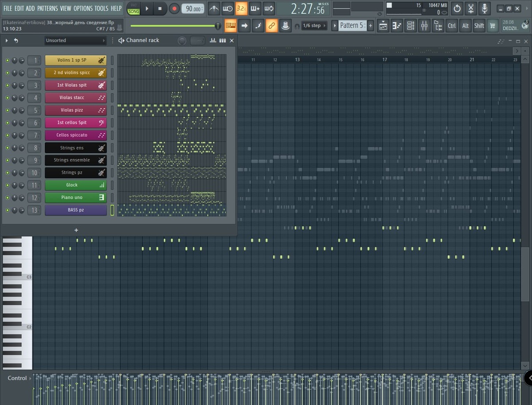532x405 pixels.
Task: Toggle channel select LED for Piano uno
Action: [112, 197]
